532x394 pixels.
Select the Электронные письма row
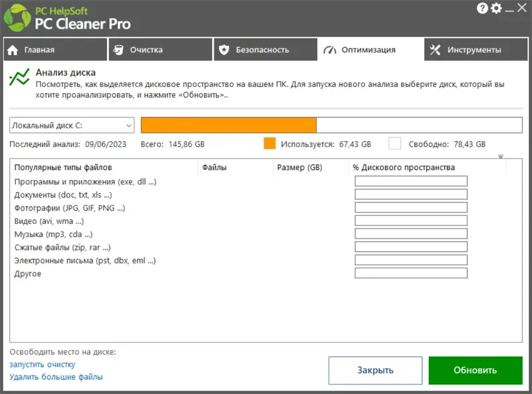266,260
